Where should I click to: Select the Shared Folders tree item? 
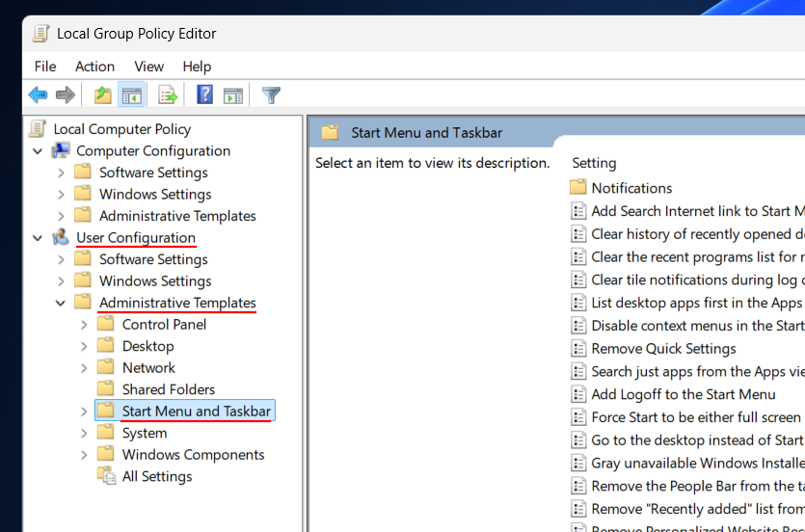[x=168, y=389]
